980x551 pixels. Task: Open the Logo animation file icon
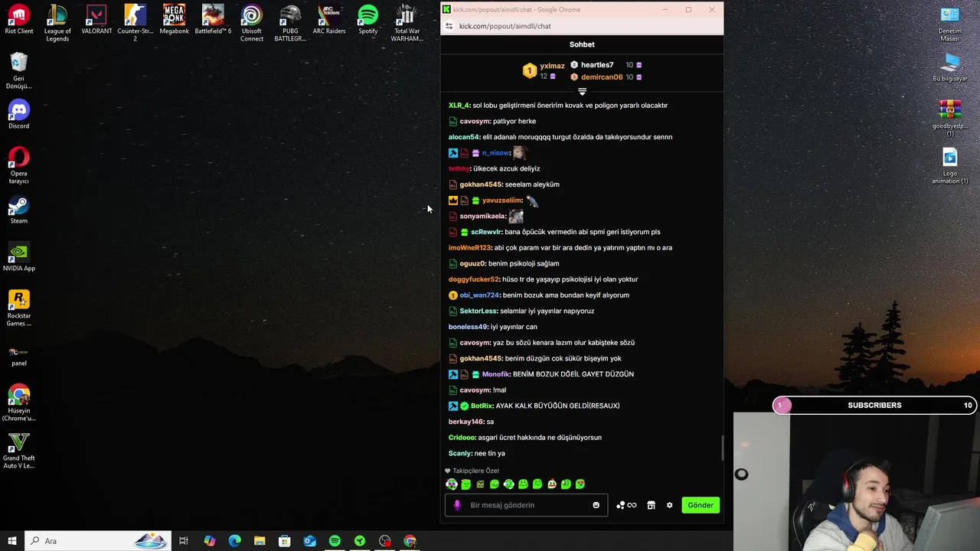coord(950,165)
